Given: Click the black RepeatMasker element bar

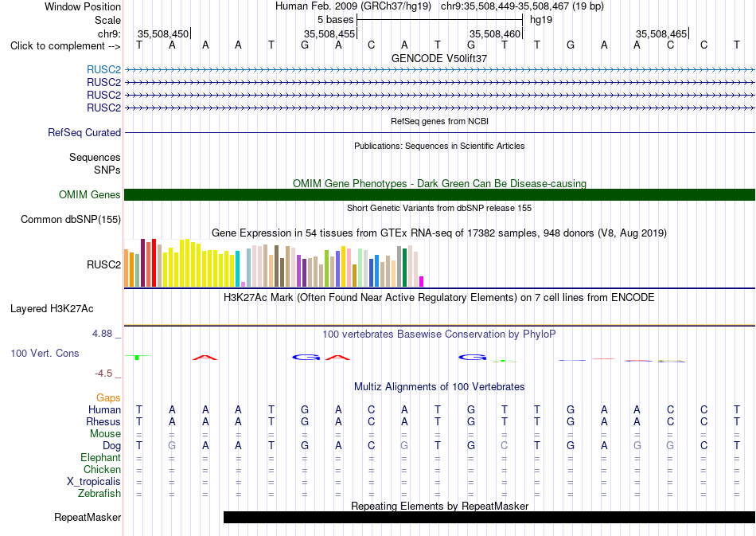Looking at the screenshot, I should [489, 517].
